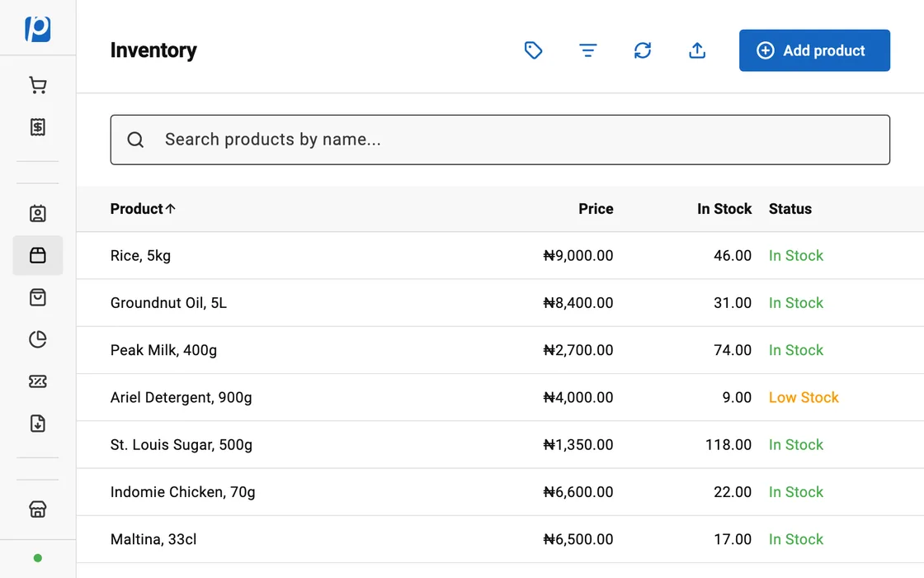924x578 pixels.
Task: Click the ₦9,000.00 price cell
Action: [x=578, y=255]
